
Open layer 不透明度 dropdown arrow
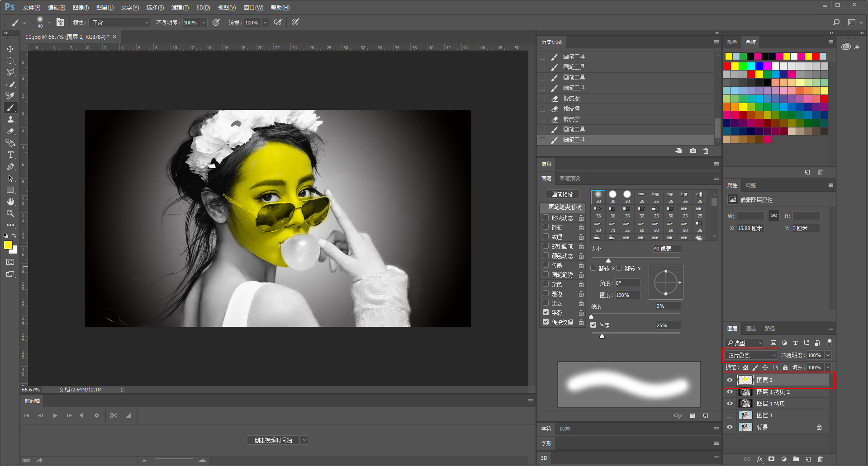point(828,355)
